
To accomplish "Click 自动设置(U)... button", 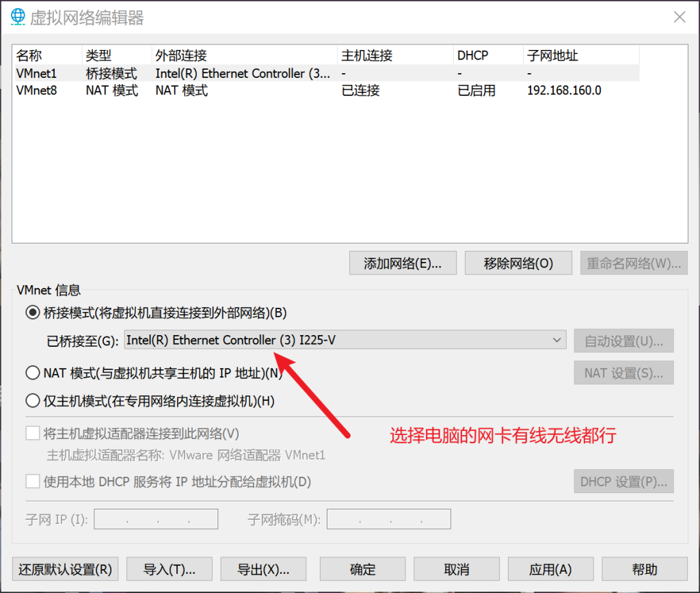I will [x=623, y=341].
